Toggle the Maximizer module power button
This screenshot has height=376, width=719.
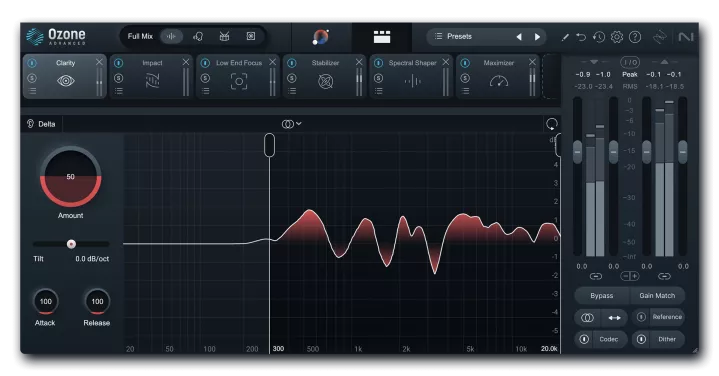point(465,63)
